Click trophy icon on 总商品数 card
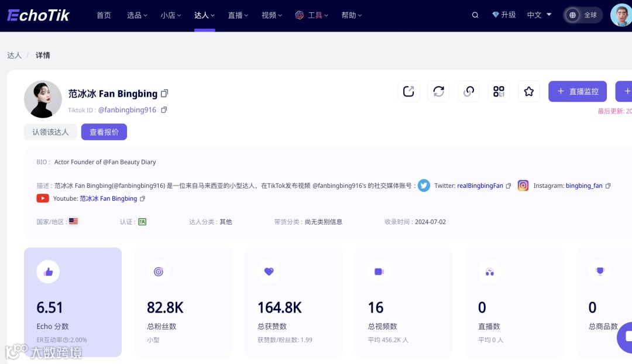Image resolution: width=632 pixels, height=364 pixels. (600, 272)
